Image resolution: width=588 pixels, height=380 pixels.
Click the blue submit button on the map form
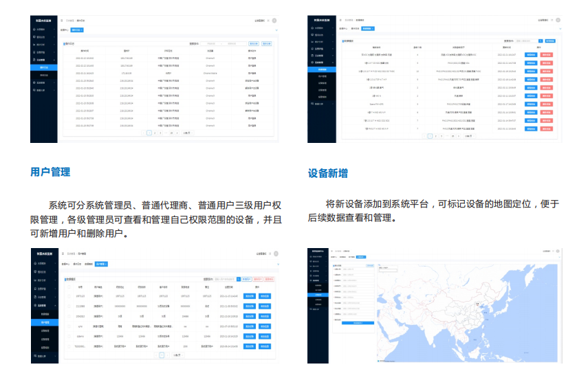[x=358, y=322]
